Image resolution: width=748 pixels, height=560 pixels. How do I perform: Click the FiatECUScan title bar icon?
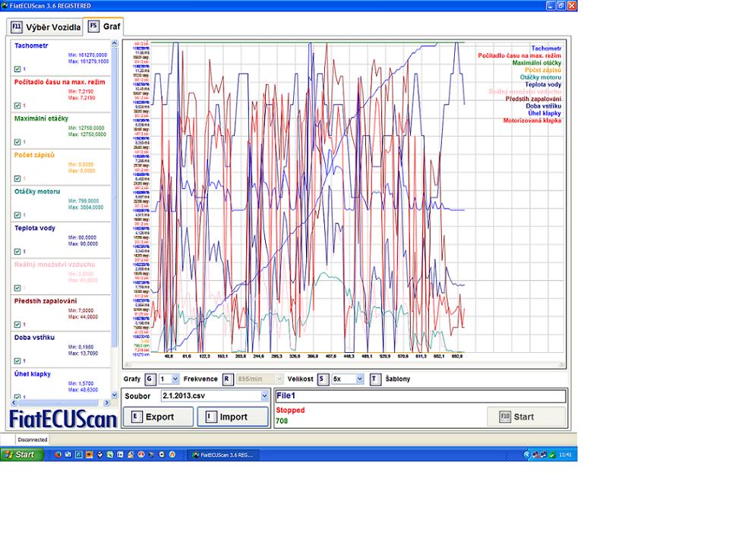pyautogui.click(x=5, y=5)
